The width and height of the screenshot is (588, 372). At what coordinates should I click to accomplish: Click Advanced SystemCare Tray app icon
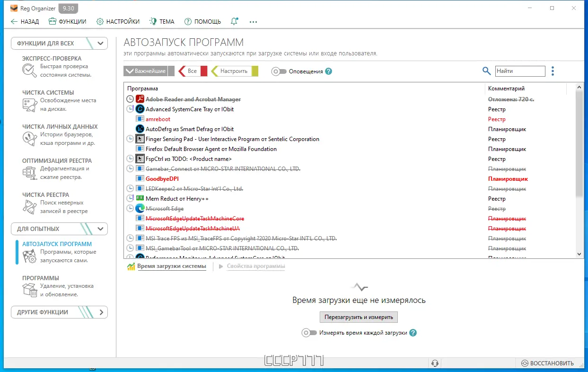tap(140, 109)
